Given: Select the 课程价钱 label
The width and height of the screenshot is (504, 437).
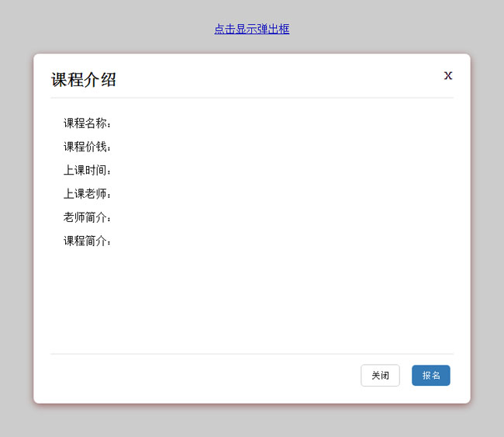Looking at the screenshot, I should click(88, 147).
